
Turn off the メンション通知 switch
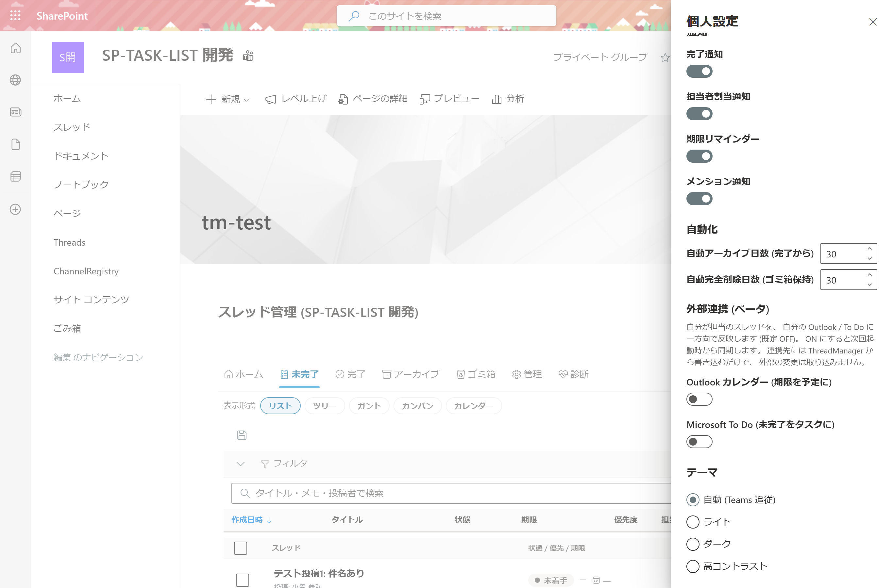pos(699,199)
